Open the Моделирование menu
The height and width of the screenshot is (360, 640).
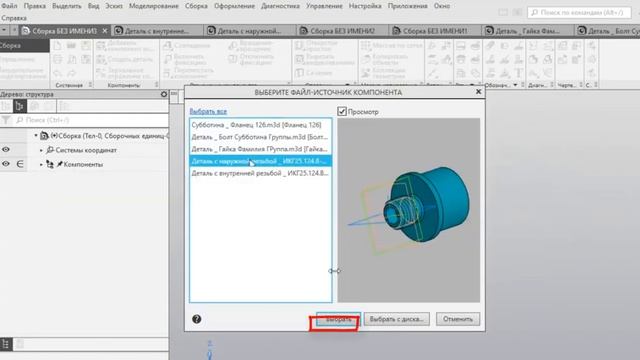pyautogui.click(x=153, y=6)
